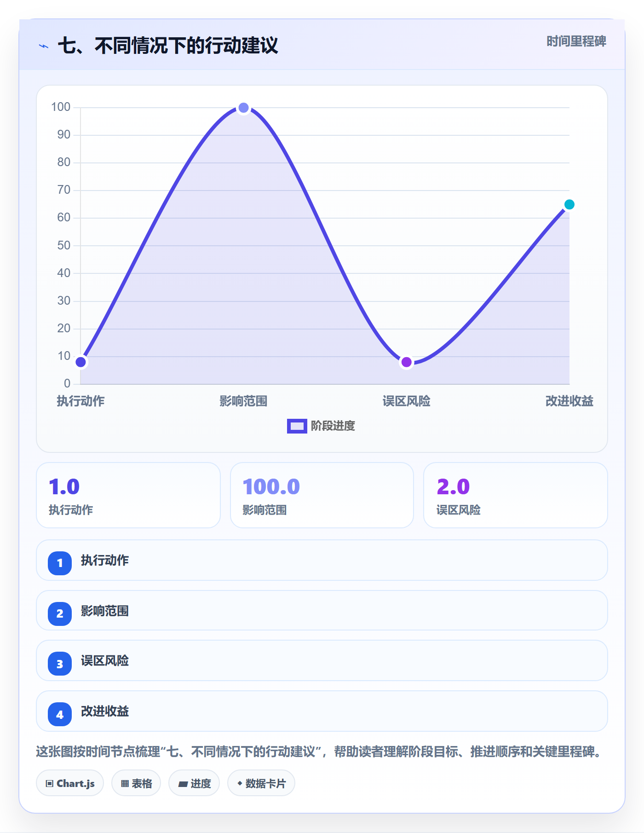Toggle the 阶段进度 legend color box
The height and width of the screenshot is (833, 644).
[297, 426]
